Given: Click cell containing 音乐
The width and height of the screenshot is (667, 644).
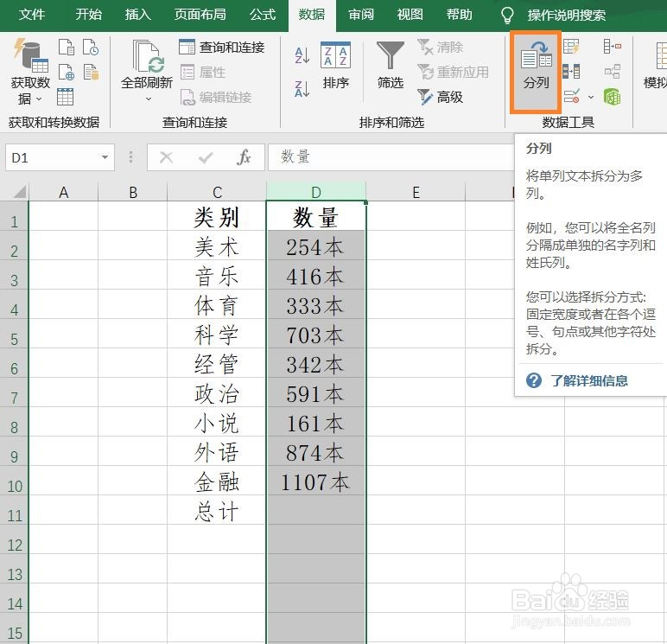Looking at the screenshot, I should 217,276.
